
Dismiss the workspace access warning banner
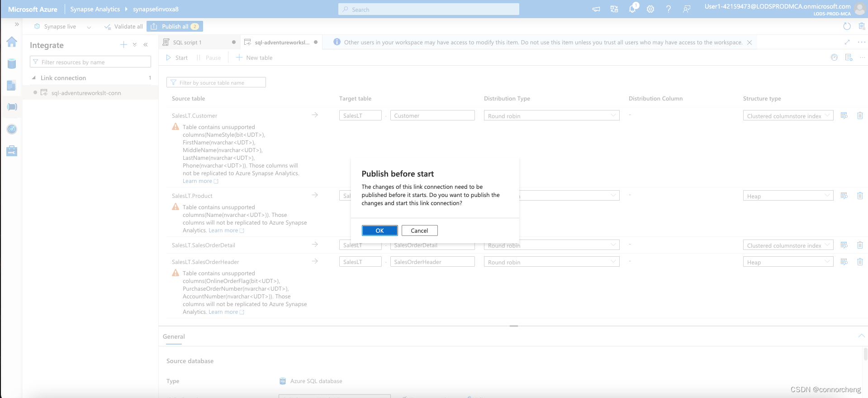[749, 43]
